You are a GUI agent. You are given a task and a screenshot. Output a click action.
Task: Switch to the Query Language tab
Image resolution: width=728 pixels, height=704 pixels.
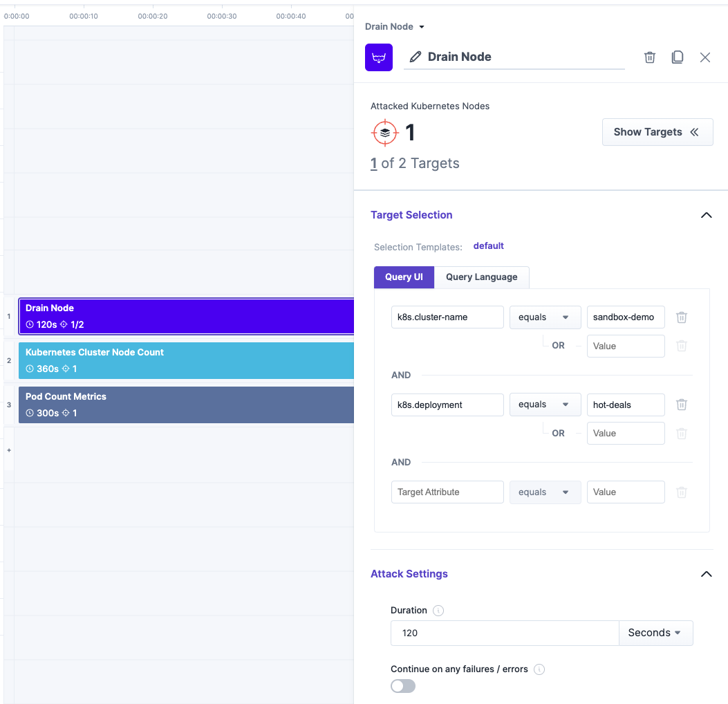(481, 277)
